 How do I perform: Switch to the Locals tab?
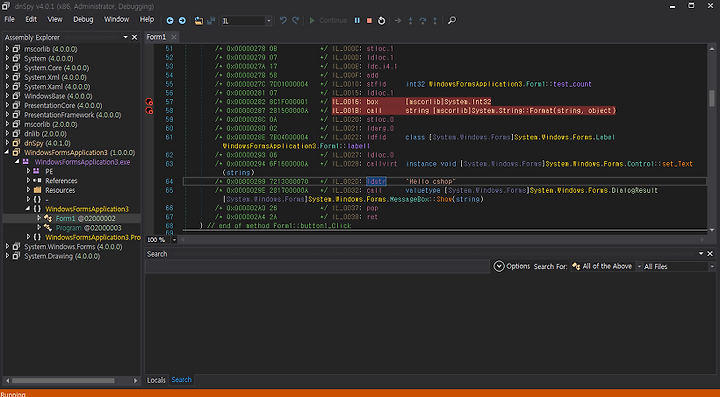(x=156, y=380)
